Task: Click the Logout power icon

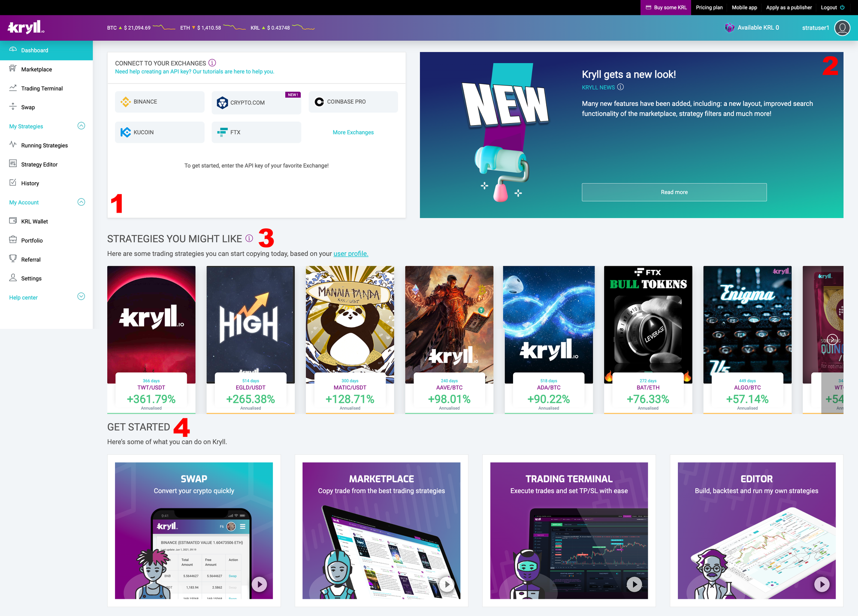Action: point(842,7)
